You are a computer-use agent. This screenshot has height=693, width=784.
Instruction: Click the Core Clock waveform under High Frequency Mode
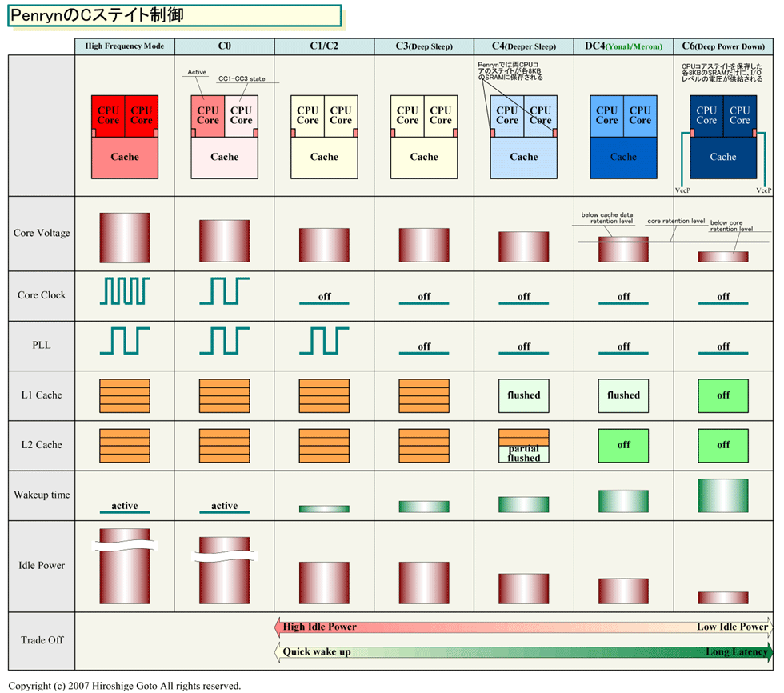[125, 291]
